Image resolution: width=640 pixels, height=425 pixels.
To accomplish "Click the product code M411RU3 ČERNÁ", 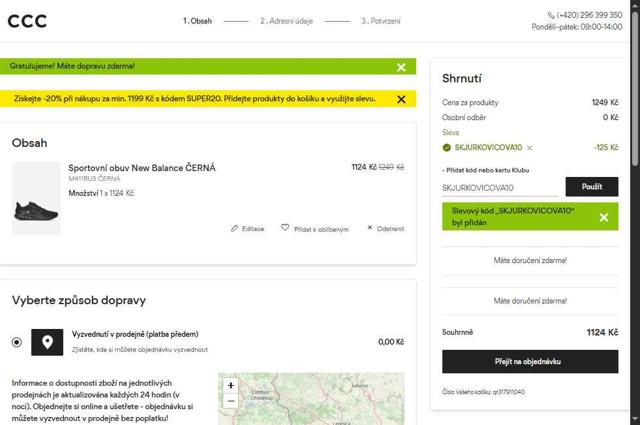I will coord(94,178).
